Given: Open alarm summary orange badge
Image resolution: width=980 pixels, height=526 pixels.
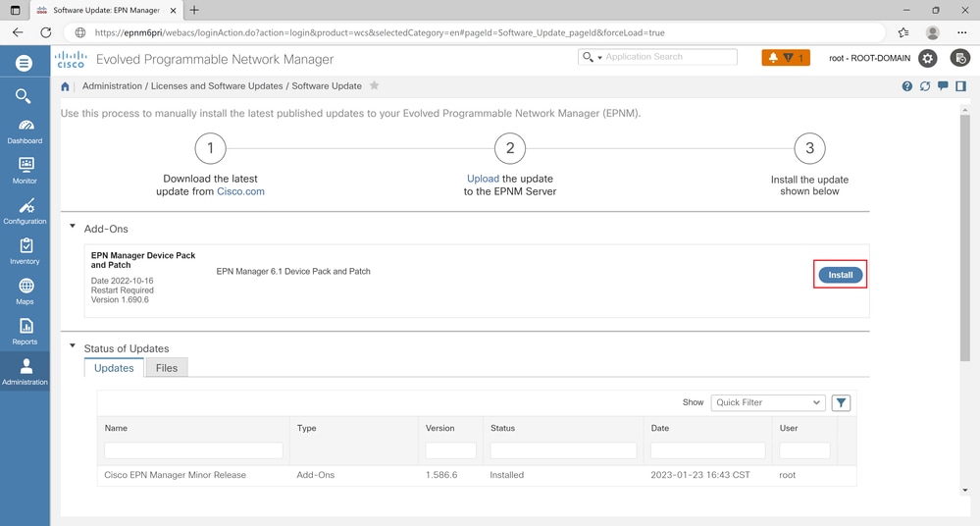Looking at the screenshot, I should click(x=786, y=58).
